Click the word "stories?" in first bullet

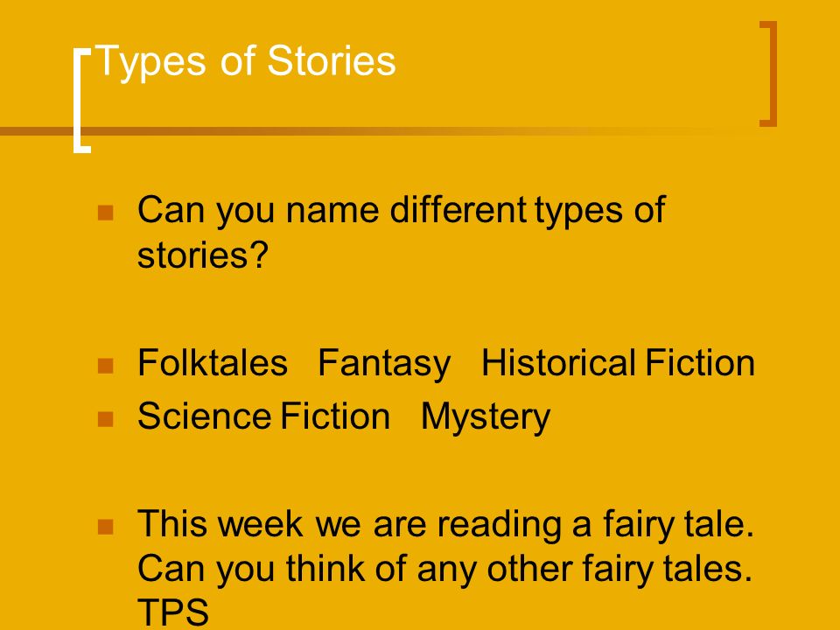tap(202, 255)
